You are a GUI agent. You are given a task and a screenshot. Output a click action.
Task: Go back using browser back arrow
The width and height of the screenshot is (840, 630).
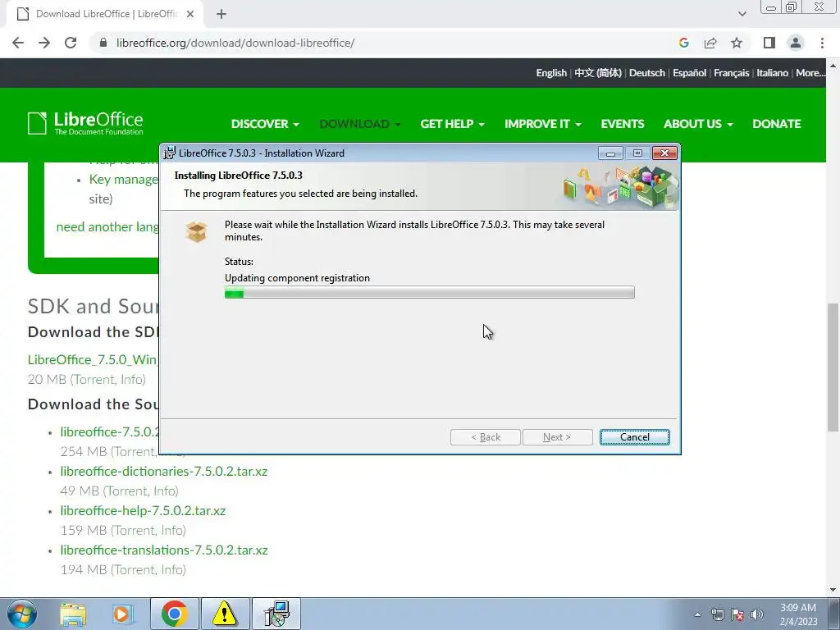[x=18, y=43]
